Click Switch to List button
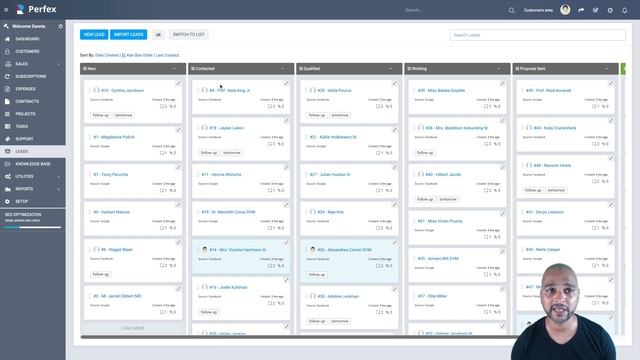Image resolution: width=640 pixels, height=360 pixels. (x=189, y=35)
